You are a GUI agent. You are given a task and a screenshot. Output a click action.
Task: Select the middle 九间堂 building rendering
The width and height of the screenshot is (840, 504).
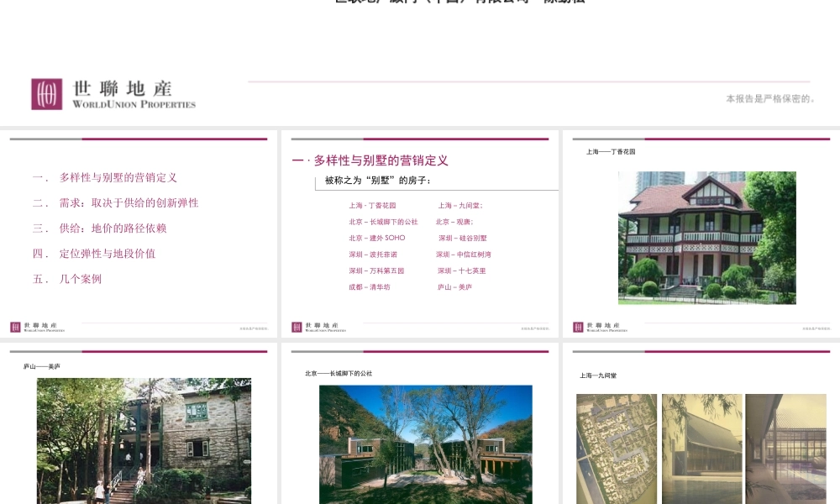pos(702,449)
